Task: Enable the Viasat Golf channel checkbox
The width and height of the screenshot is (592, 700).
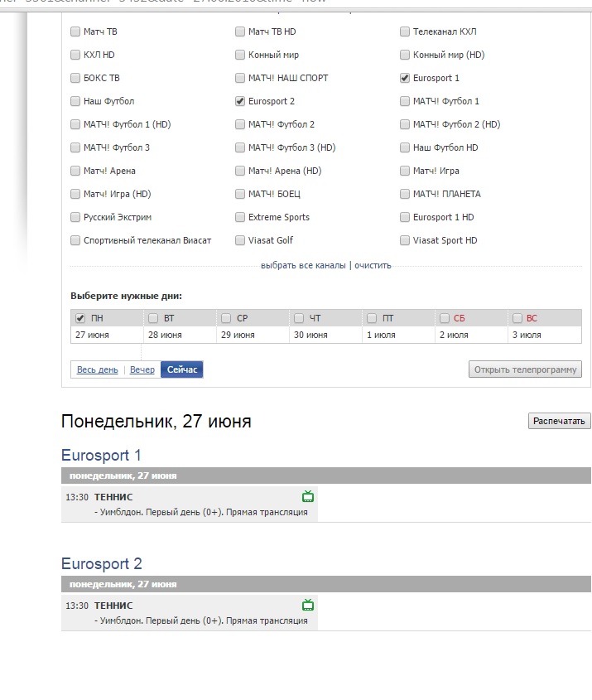Action: tap(240, 240)
